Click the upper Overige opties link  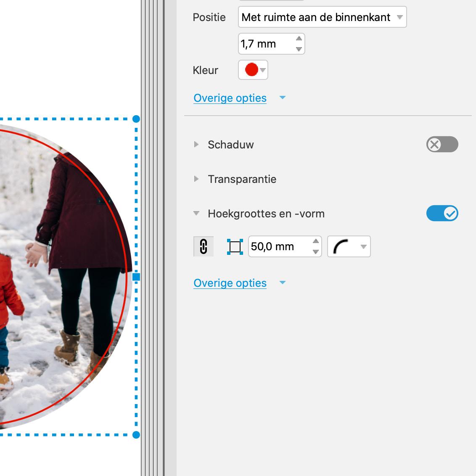230,98
